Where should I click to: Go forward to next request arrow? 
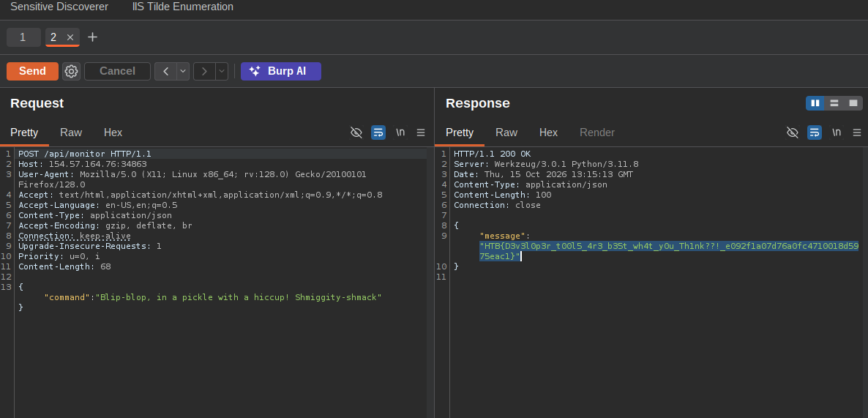click(204, 72)
